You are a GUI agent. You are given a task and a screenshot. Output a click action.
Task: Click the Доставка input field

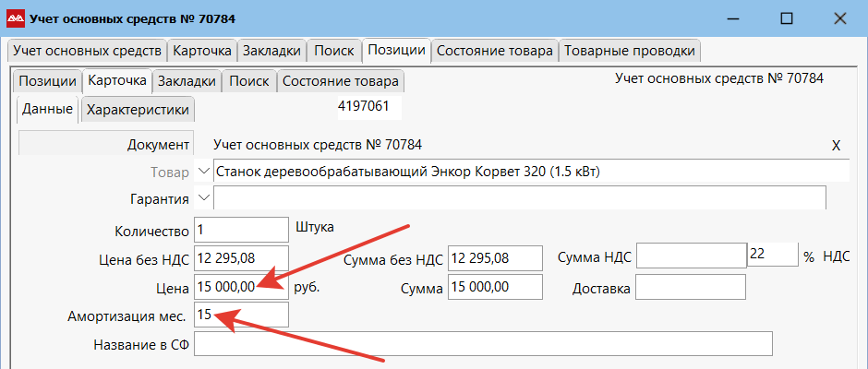690,288
